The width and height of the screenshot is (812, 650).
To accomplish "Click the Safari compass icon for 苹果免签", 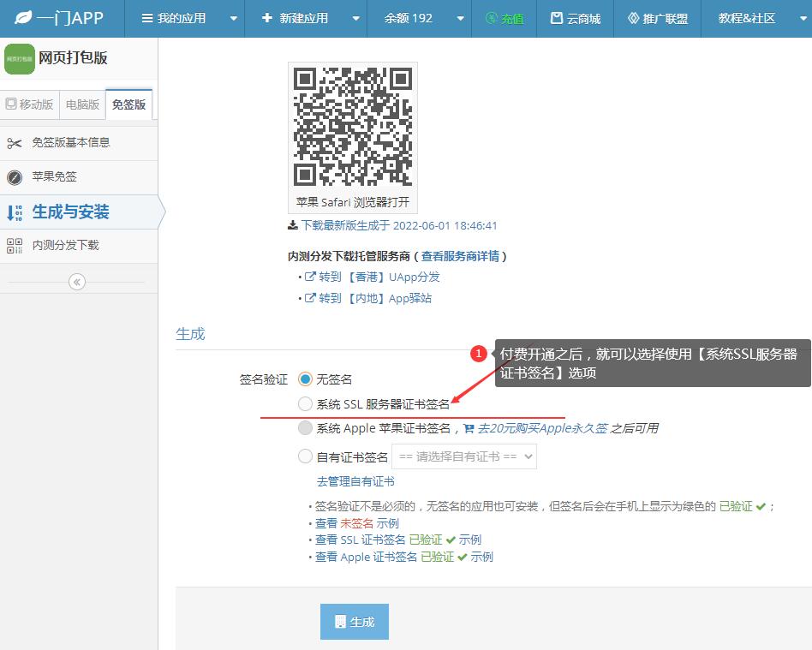I will [x=15, y=177].
